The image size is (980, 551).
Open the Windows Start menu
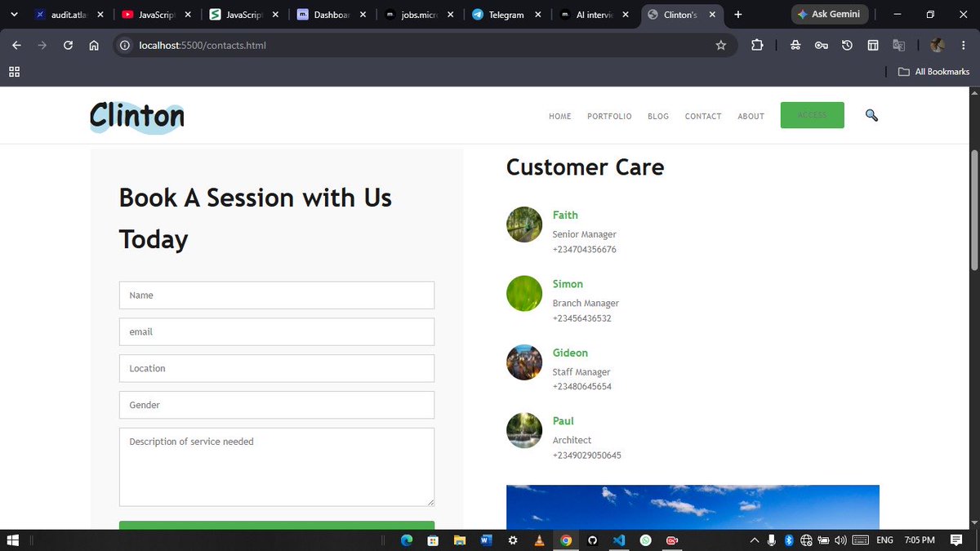(x=13, y=540)
